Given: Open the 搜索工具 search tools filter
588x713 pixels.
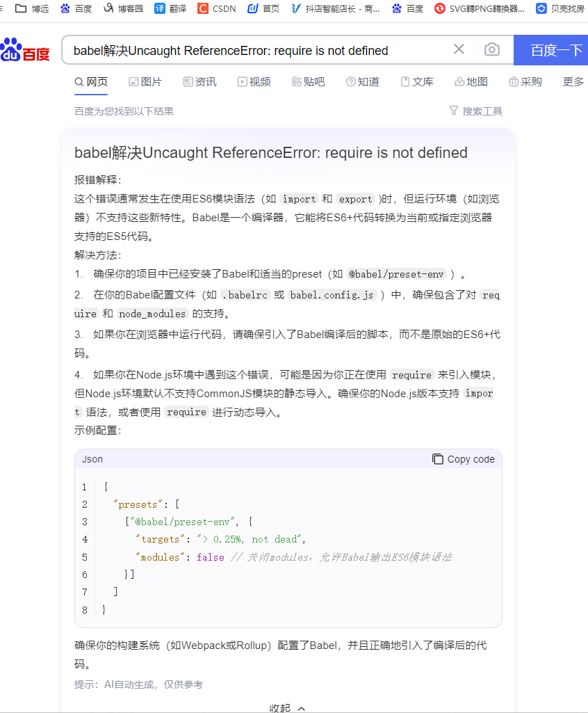Looking at the screenshot, I should point(475,110).
